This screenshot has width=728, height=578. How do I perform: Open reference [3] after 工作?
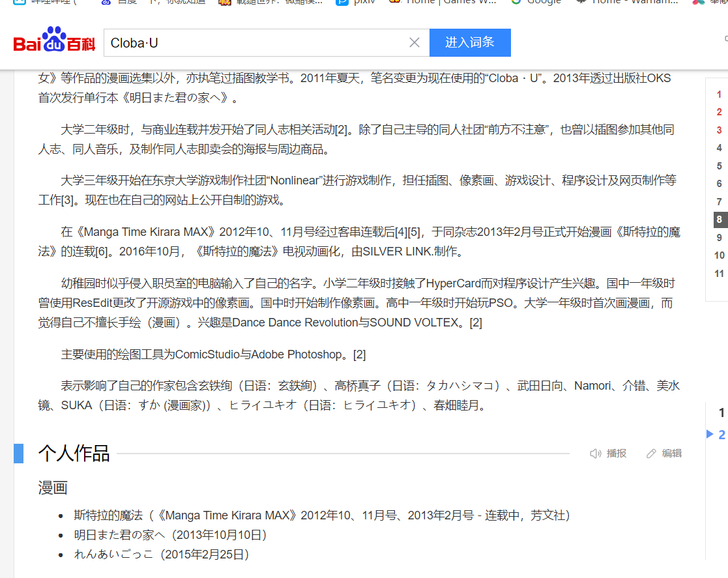tap(68, 201)
